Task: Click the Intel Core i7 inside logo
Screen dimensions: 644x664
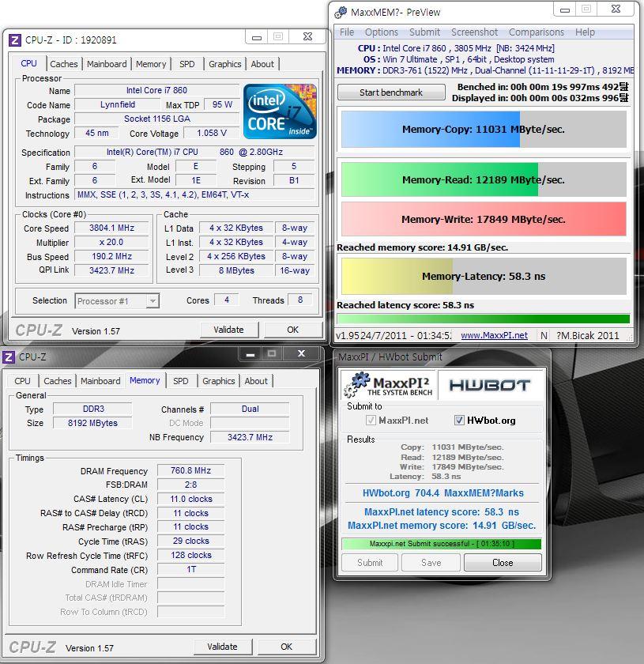Action: [x=280, y=111]
